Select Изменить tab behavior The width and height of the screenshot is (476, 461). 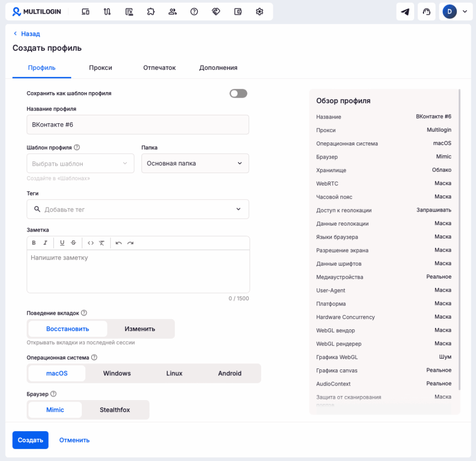[x=140, y=329]
